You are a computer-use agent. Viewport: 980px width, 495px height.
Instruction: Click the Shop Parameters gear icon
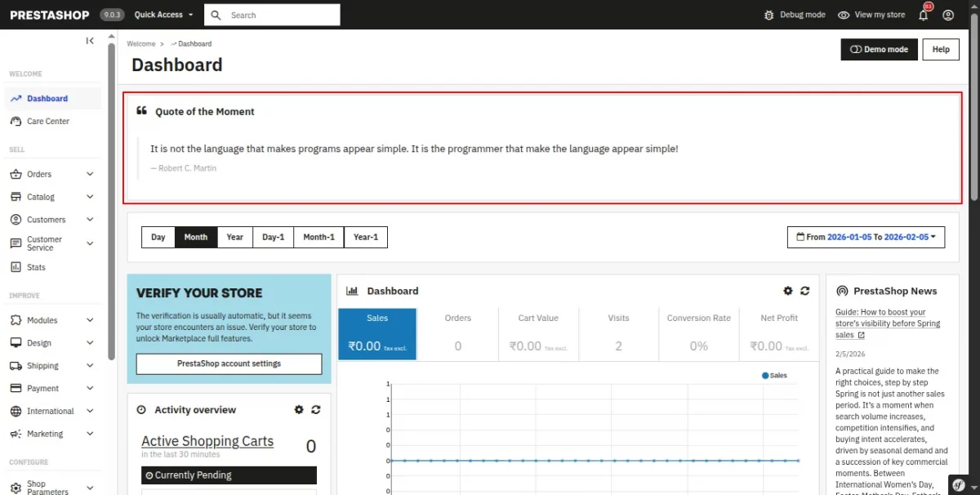(x=16, y=488)
